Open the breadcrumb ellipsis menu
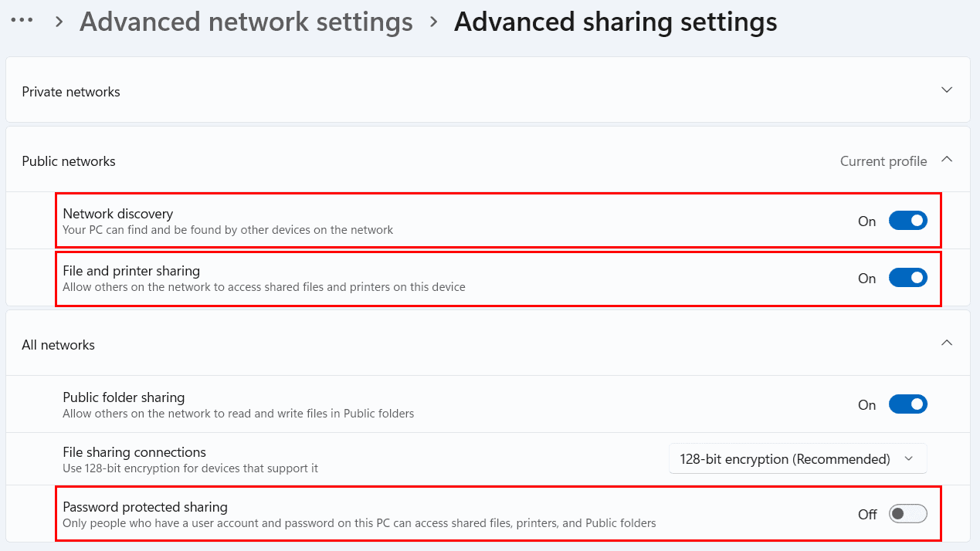This screenshot has height=551, width=980. point(21,22)
